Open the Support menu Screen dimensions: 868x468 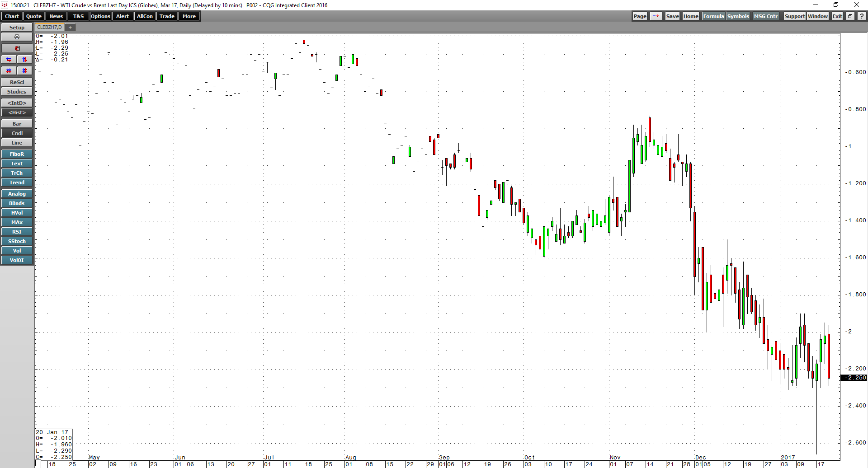click(794, 16)
